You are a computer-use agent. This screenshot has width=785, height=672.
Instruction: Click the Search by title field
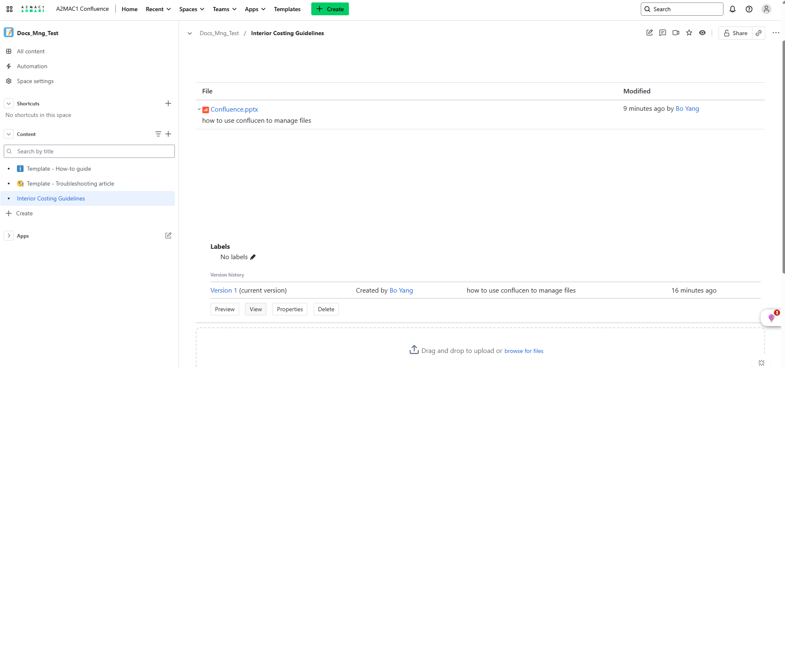click(89, 151)
